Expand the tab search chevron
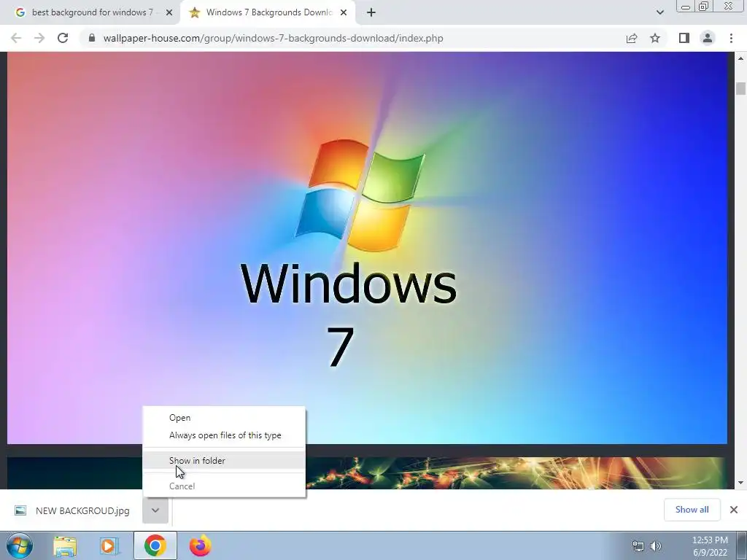Viewport: 747px width, 560px height. click(x=659, y=13)
